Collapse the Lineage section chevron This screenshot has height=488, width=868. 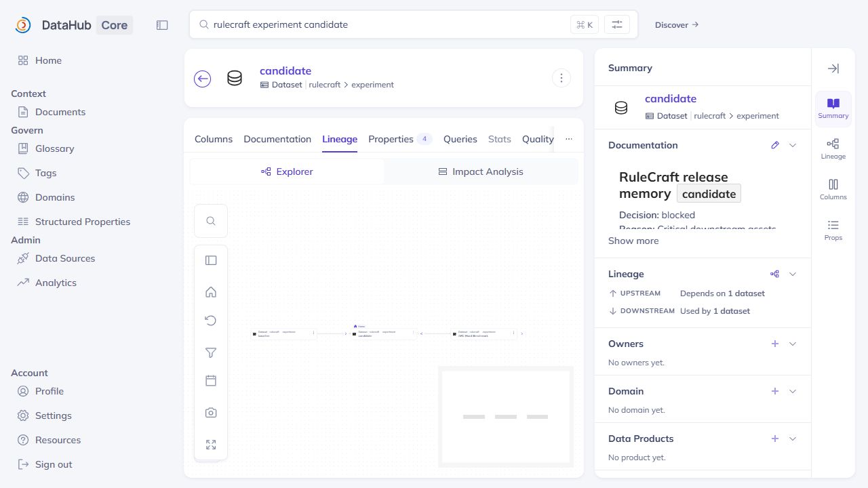pyautogui.click(x=793, y=274)
